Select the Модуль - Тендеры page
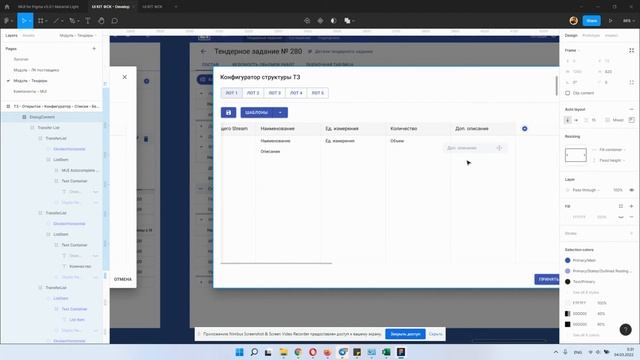The height and width of the screenshot is (360, 640). click(30, 81)
